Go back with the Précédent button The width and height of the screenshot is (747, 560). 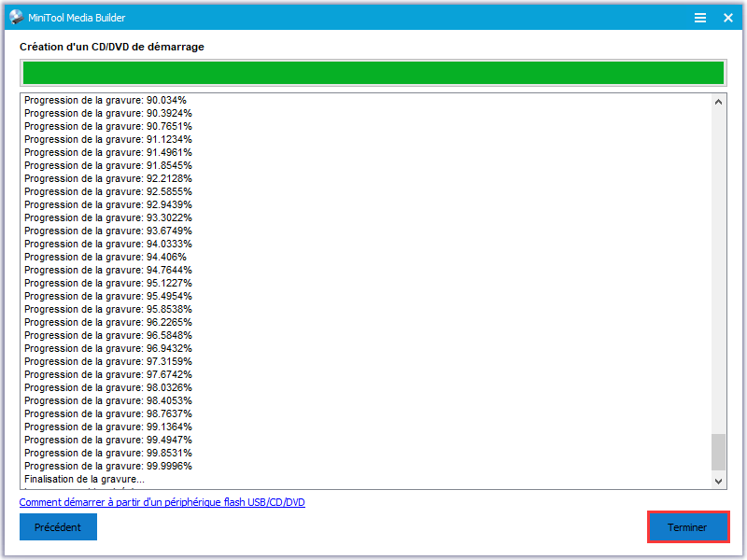(58, 526)
